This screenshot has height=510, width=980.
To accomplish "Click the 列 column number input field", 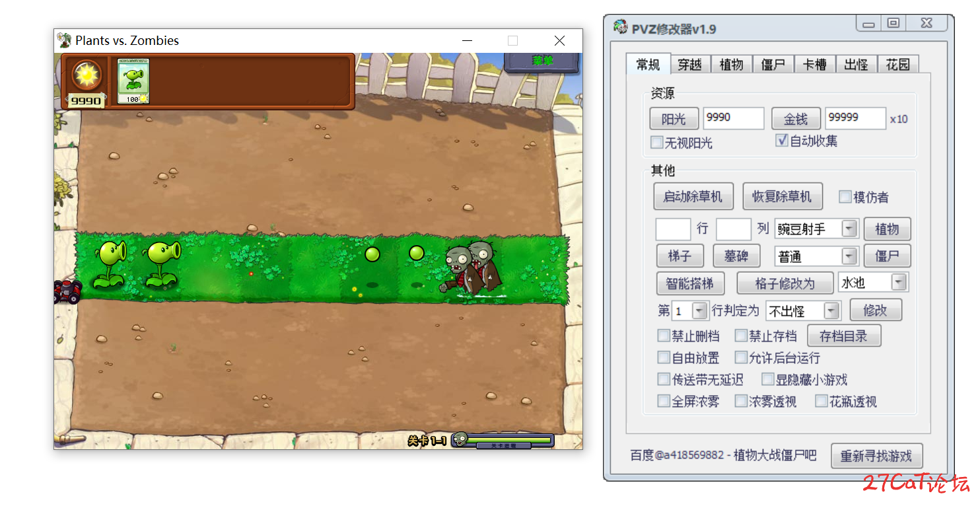I will click(734, 229).
